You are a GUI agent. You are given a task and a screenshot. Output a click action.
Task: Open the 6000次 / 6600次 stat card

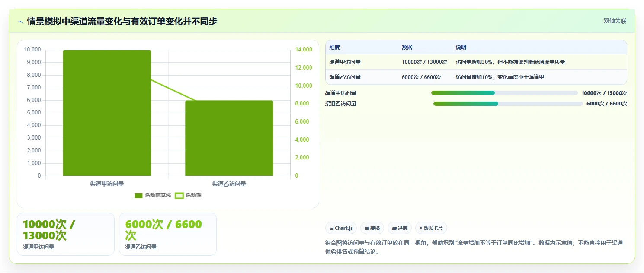click(x=168, y=234)
